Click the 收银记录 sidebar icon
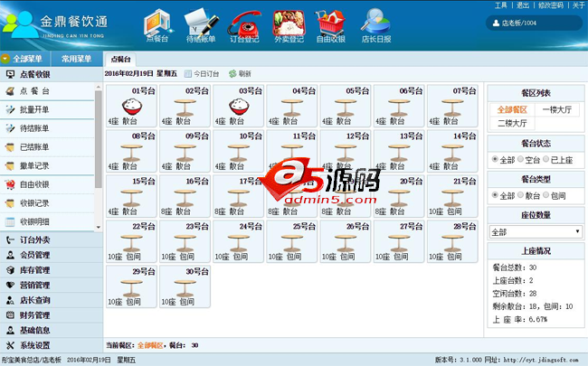Screen dimensions: 588x366 10,203
